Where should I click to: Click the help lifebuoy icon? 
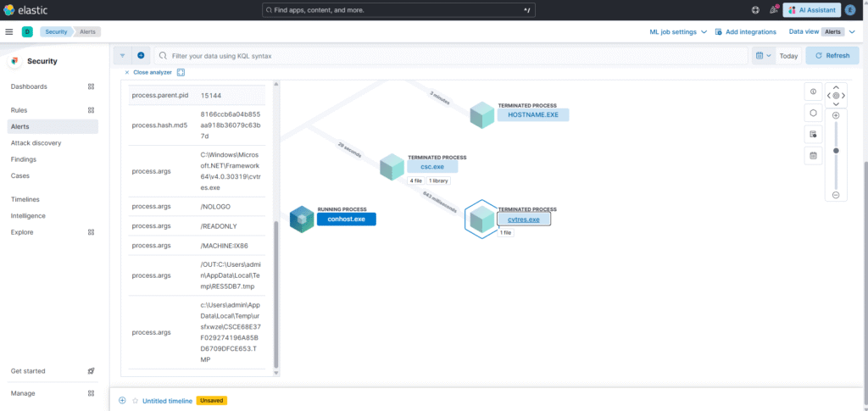click(x=755, y=10)
